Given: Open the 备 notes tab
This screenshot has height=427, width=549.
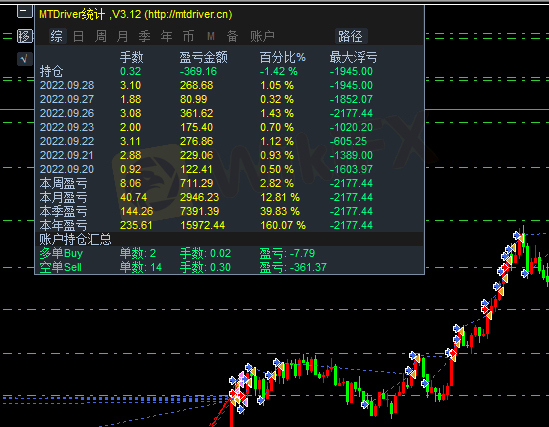Looking at the screenshot, I should pyautogui.click(x=232, y=36).
